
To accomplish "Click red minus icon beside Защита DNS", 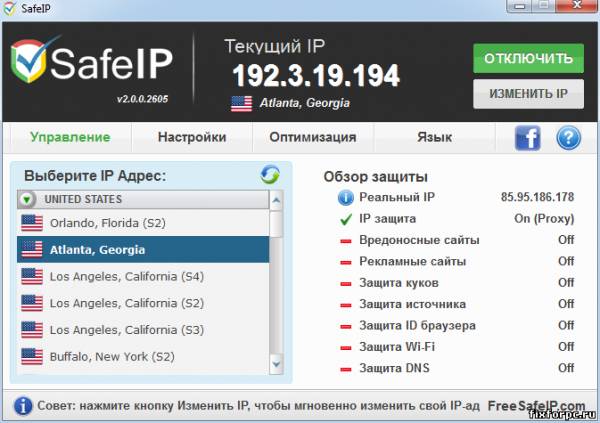I will pos(346,369).
